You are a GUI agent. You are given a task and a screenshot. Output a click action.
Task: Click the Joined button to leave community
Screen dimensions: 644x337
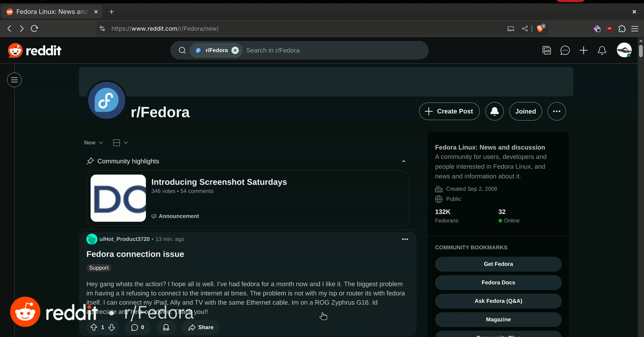click(x=525, y=111)
